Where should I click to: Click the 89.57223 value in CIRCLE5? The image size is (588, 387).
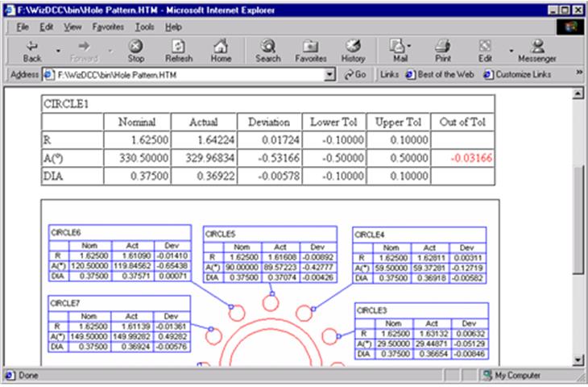[x=280, y=268]
